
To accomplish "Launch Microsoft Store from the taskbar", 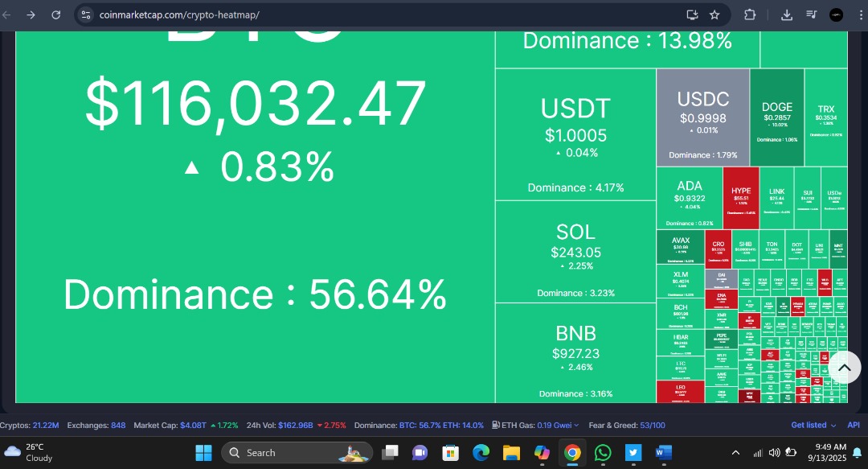I will [x=450, y=453].
